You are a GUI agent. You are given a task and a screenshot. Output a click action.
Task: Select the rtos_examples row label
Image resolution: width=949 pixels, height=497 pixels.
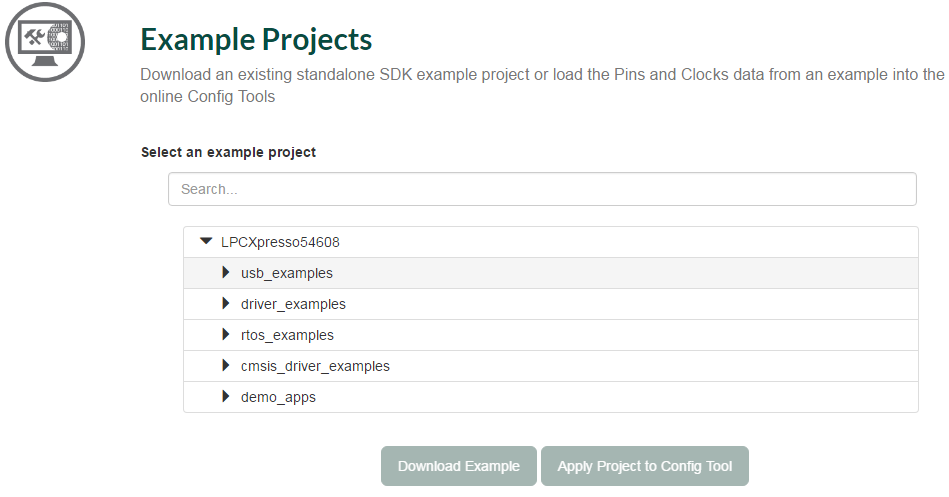pos(287,335)
